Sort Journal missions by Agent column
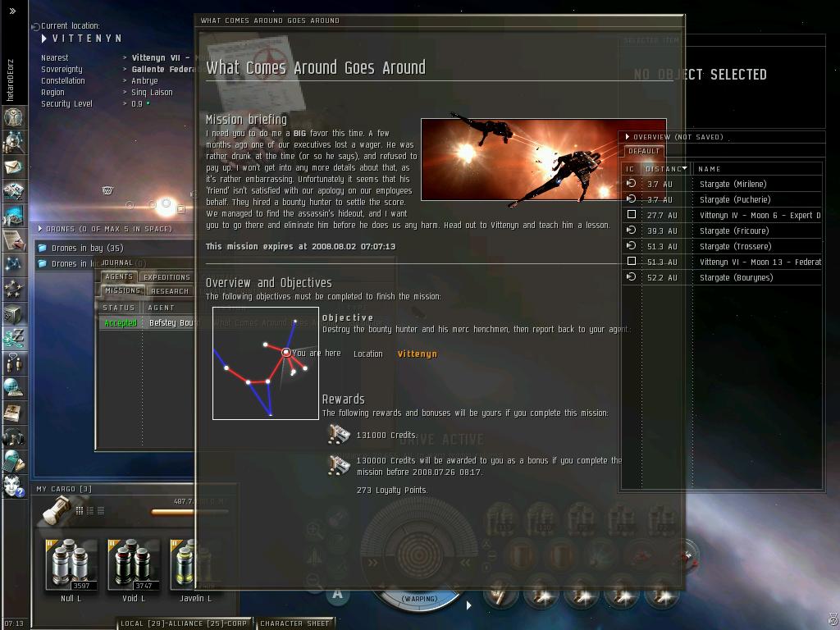 [162, 308]
